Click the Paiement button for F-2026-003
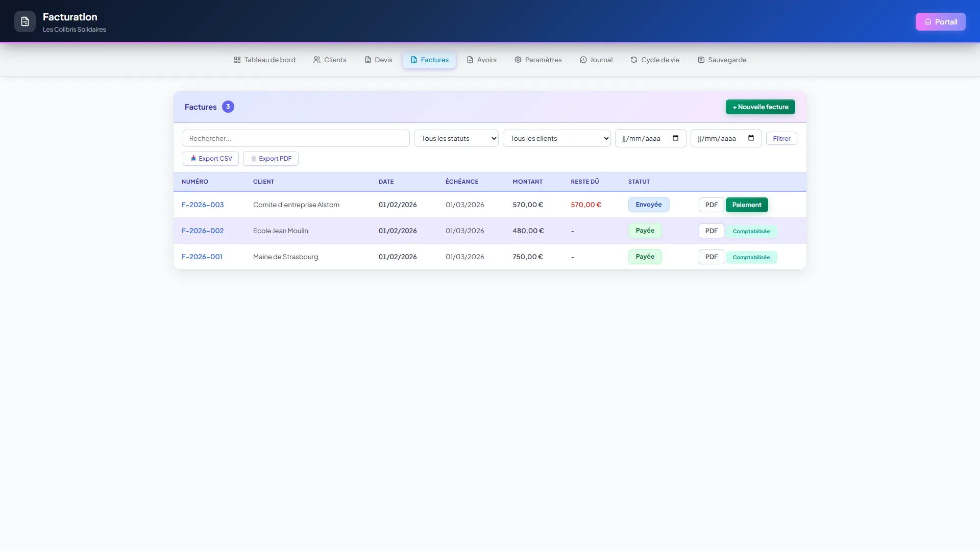Screen dimensions: 980x551 point(747,205)
